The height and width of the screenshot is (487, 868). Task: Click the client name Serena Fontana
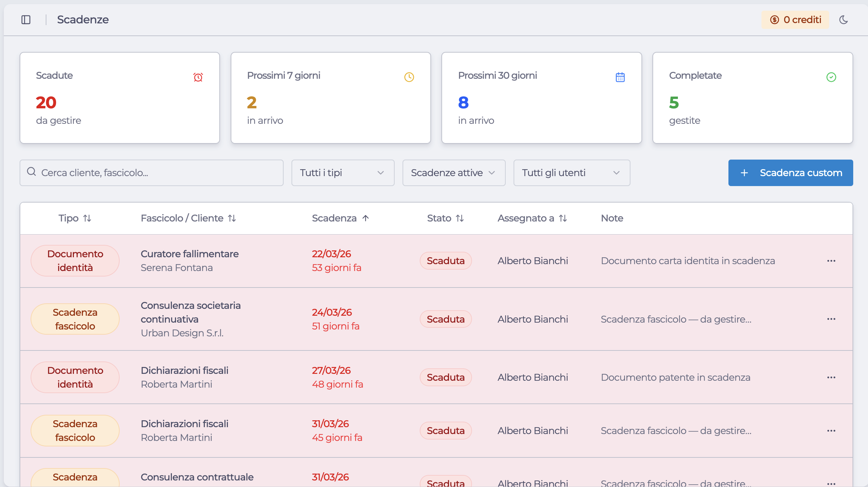(x=177, y=268)
